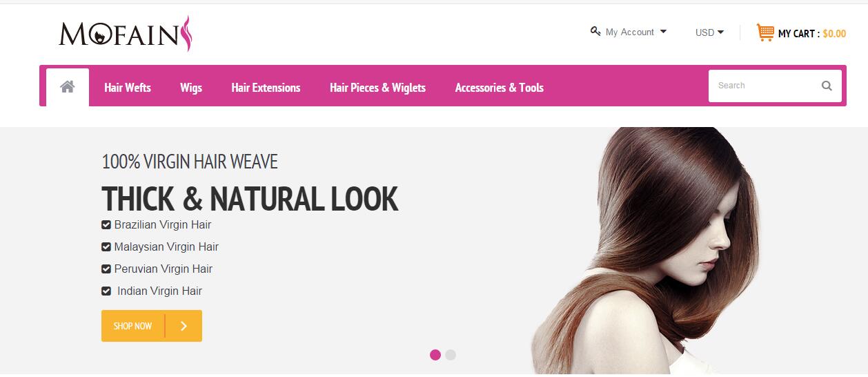Image resolution: width=868 pixels, height=377 pixels.
Task: Toggle the Malaysian Virgin Hair checkbox
Action: 106,246
